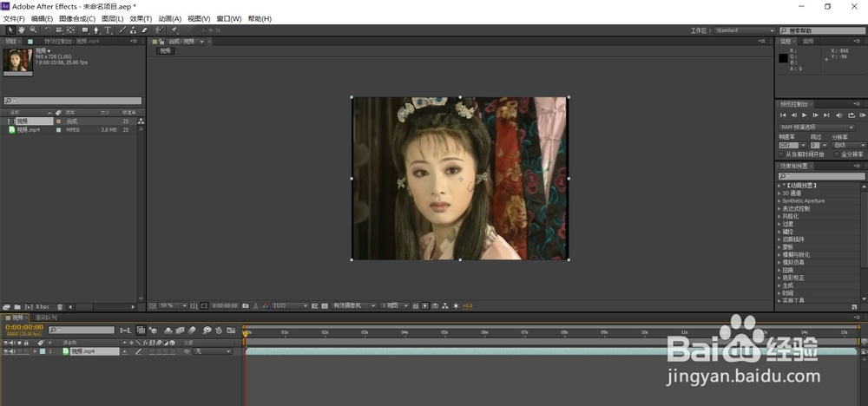This screenshot has height=406, width=868.
Task: Open RAM 预演选项 dropdown
Action: point(817,128)
